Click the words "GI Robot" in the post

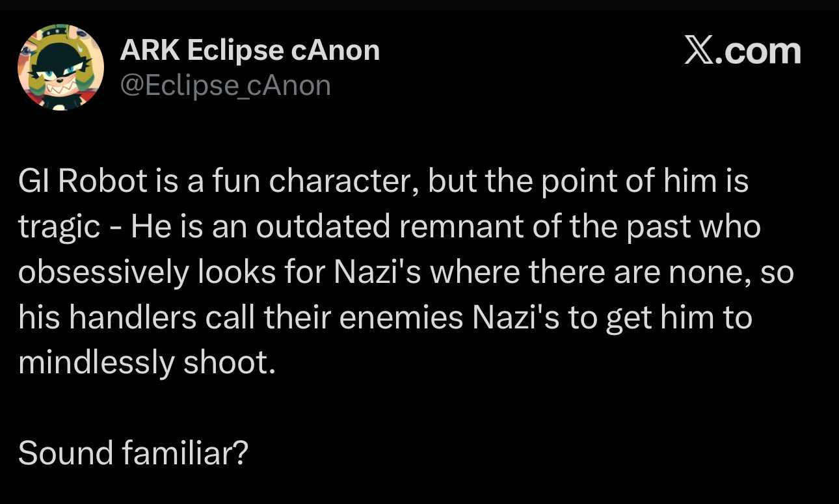[83, 183]
